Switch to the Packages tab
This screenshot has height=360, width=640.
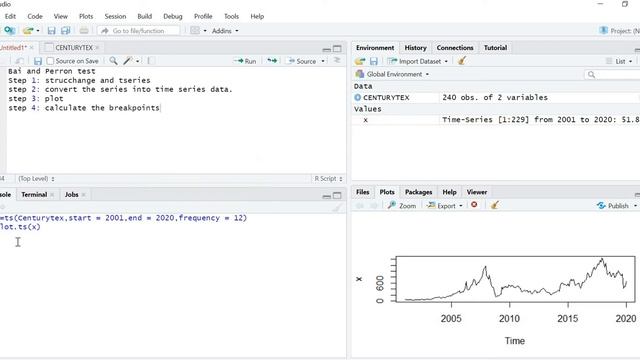tap(418, 192)
